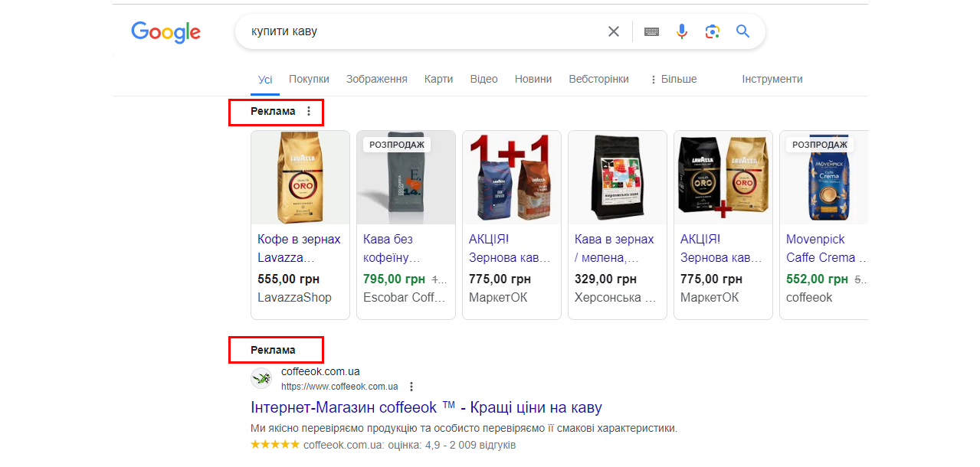Click the Google logo

click(166, 32)
